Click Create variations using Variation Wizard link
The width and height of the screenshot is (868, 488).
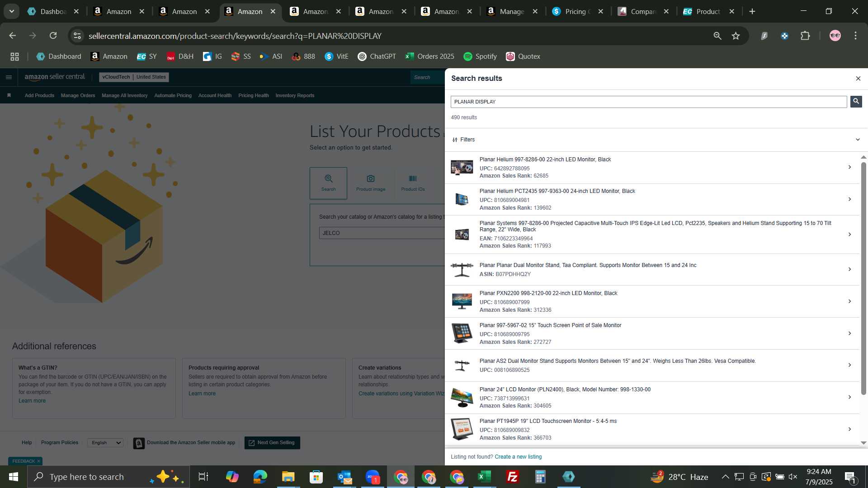401,394
